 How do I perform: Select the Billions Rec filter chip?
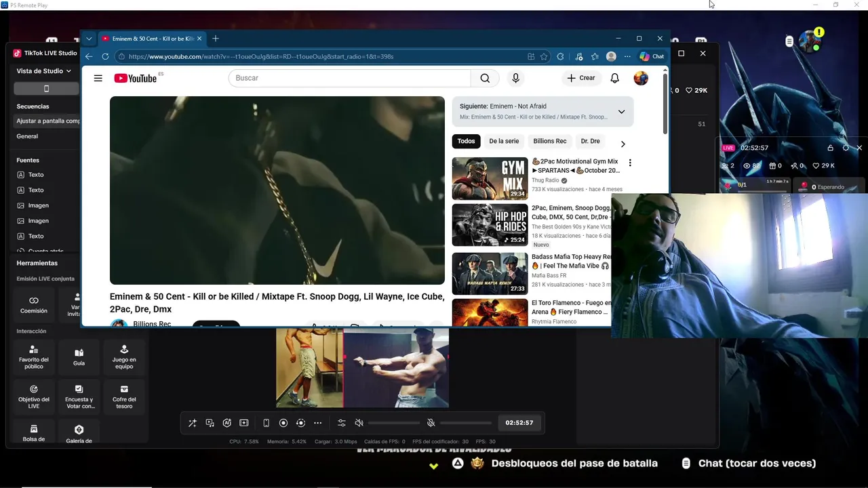click(x=550, y=141)
